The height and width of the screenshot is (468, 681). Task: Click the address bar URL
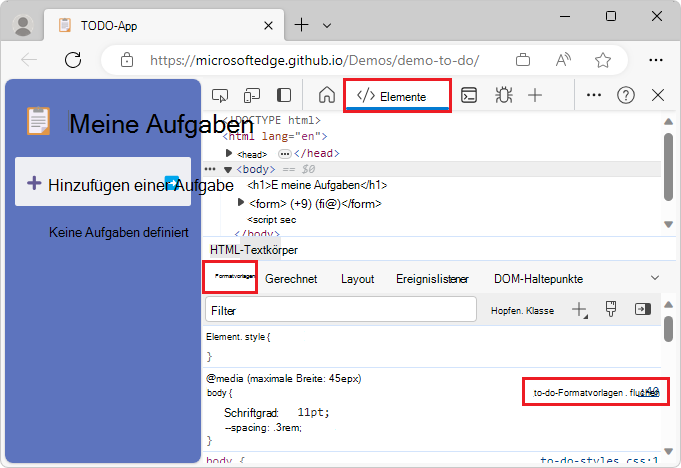coord(314,60)
